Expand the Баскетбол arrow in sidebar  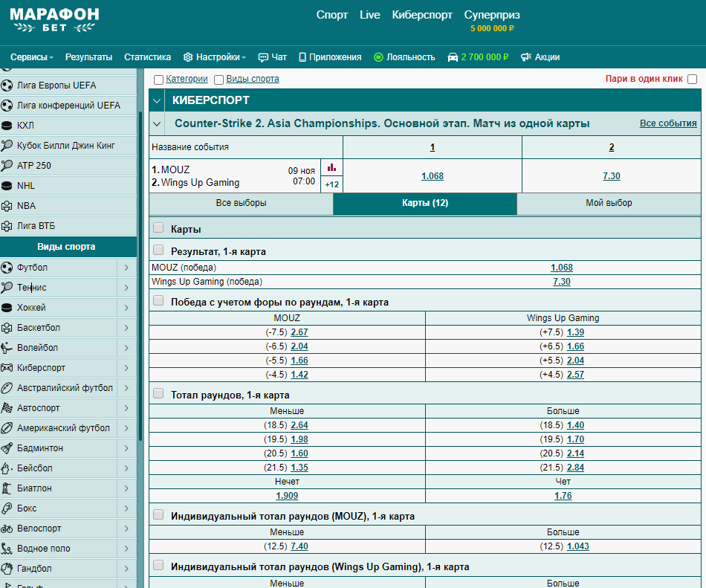point(126,328)
